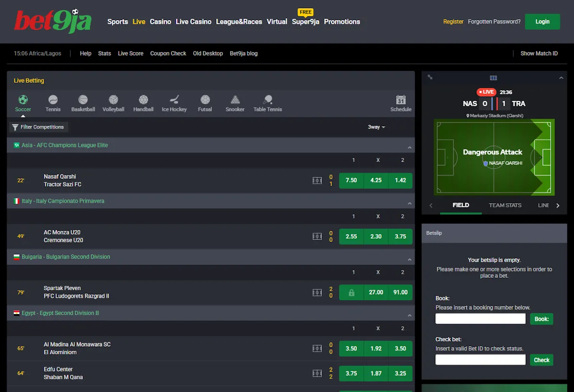Open the pitch tracker icon for Nasaf Qarshi match
The width and height of the screenshot is (574, 392).
(x=317, y=180)
